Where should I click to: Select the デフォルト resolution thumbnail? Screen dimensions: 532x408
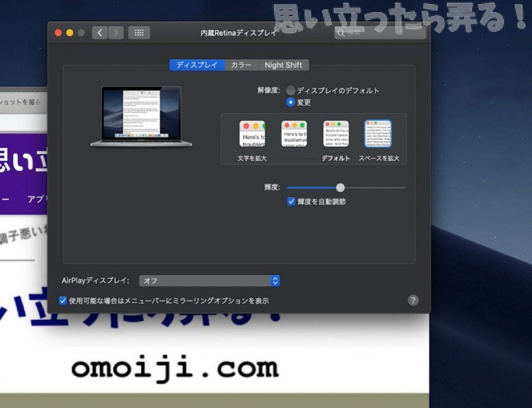point(336,134)
